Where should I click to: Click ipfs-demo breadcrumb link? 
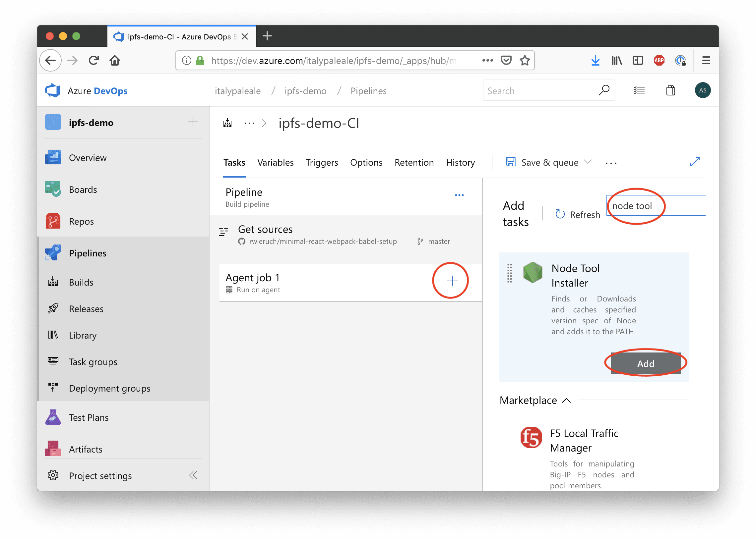[305, 91]
